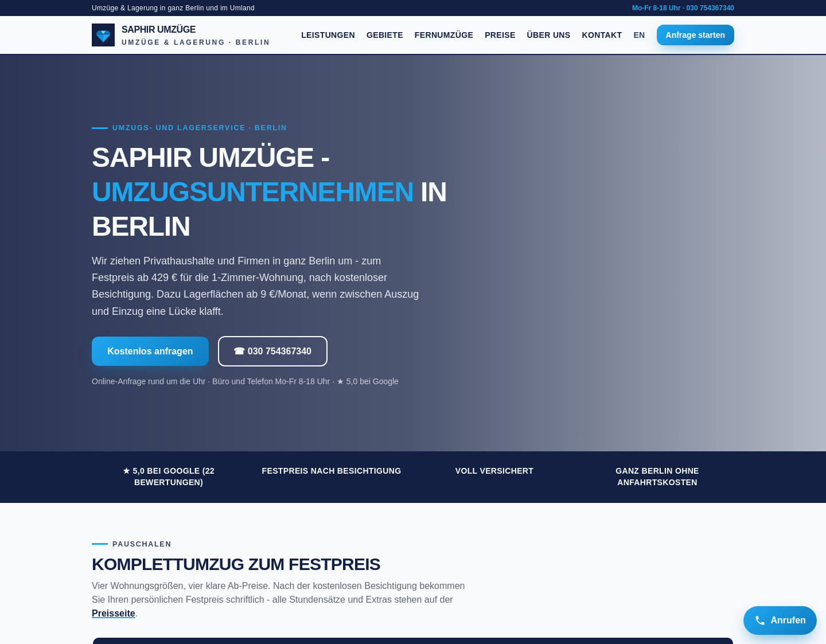Navigate to the Preise page
This screenshot has width=826, height=644.
500,35
